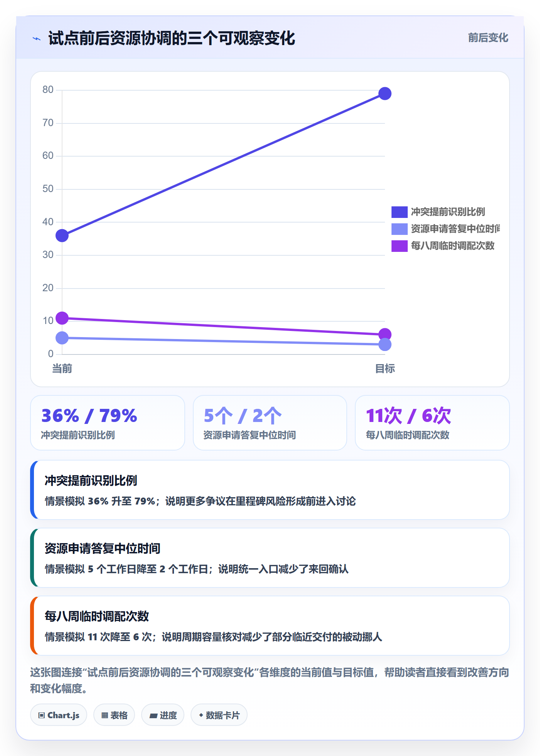Image resolution: width=540 pixels, height=756 pixels.
Task: Click the light-blue 5 data point at 当前
Action: coord(62,338)
